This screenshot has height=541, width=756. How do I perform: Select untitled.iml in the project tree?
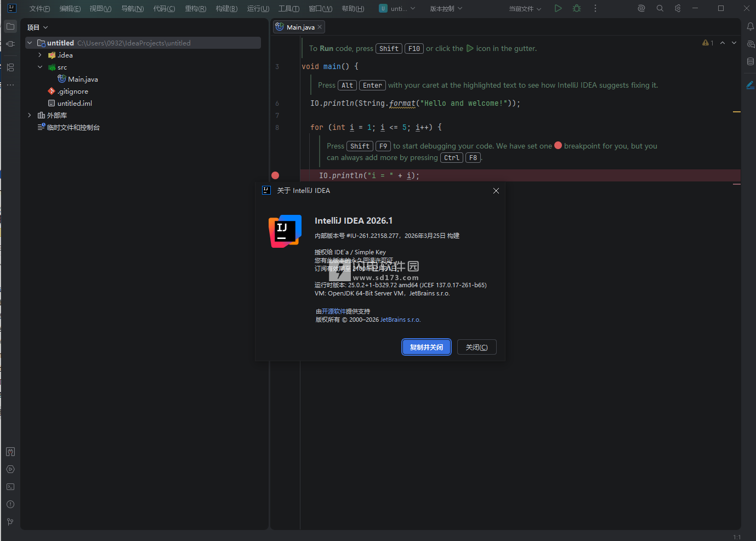(x=75, y=104)
